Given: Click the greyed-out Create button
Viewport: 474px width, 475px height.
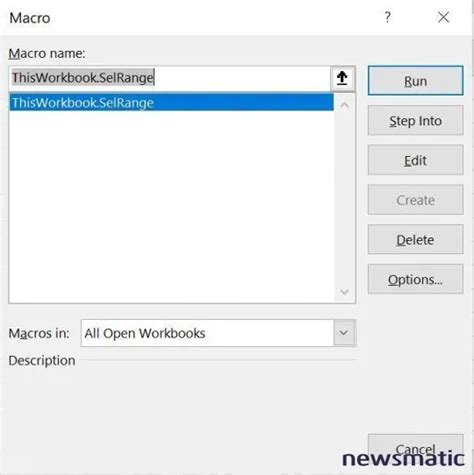Looking at the screenshot, I should 415,200.
